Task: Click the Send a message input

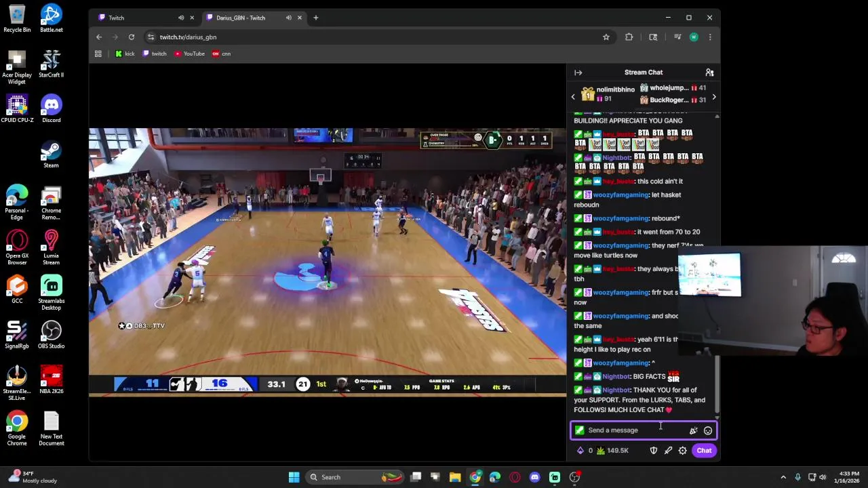Action: (644, 430)
